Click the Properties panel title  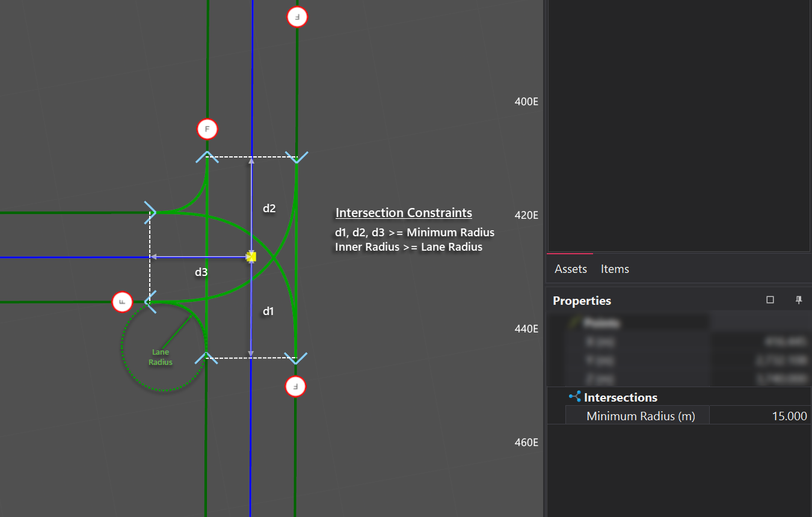tap(582, 301)
